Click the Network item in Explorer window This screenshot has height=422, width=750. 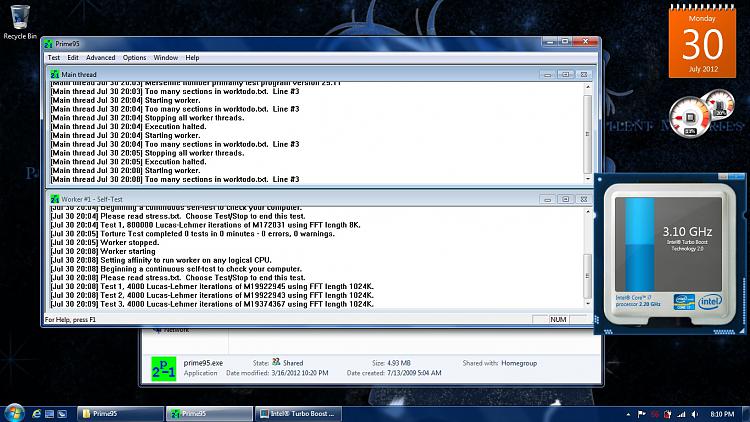tap(171, 330)
